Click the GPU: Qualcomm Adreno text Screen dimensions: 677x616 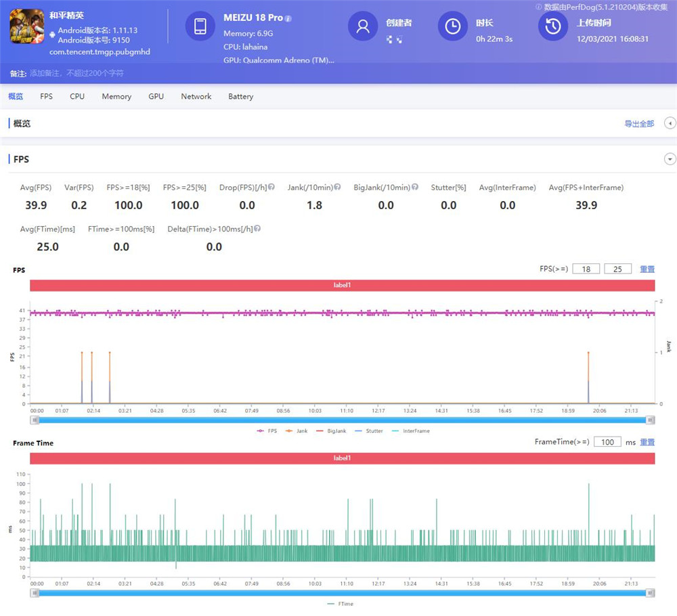279,60
